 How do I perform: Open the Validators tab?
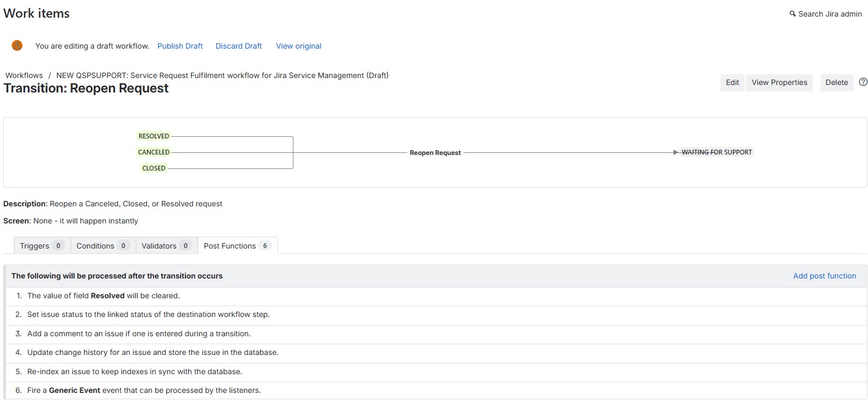[167, 246]
